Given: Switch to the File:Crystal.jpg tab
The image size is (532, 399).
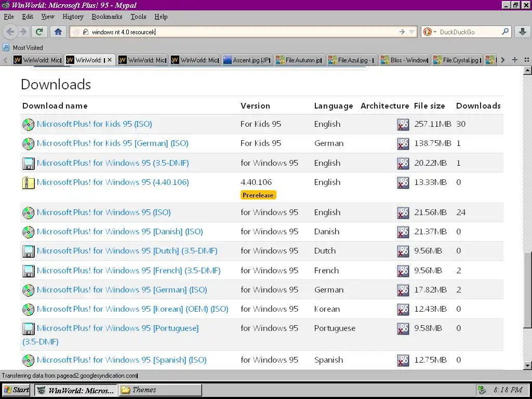Looking at the screenshot, I should [x=457, y=60].
